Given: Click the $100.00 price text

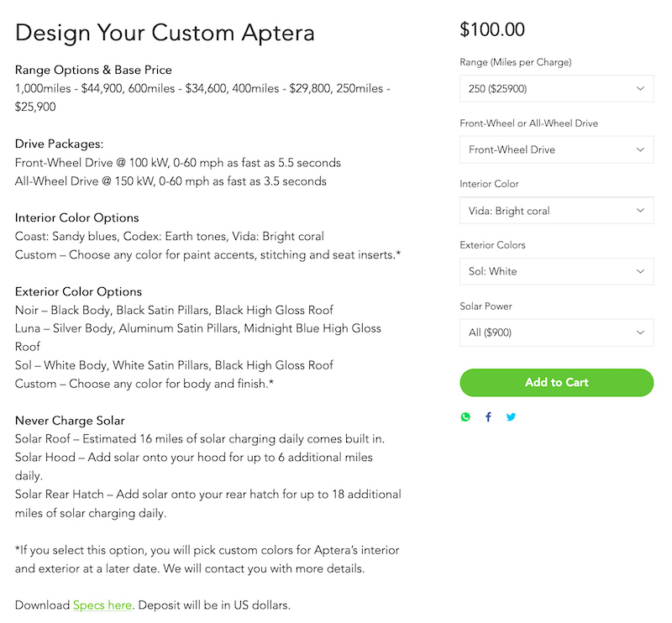Looking at the screenshot, I should 492,30.
